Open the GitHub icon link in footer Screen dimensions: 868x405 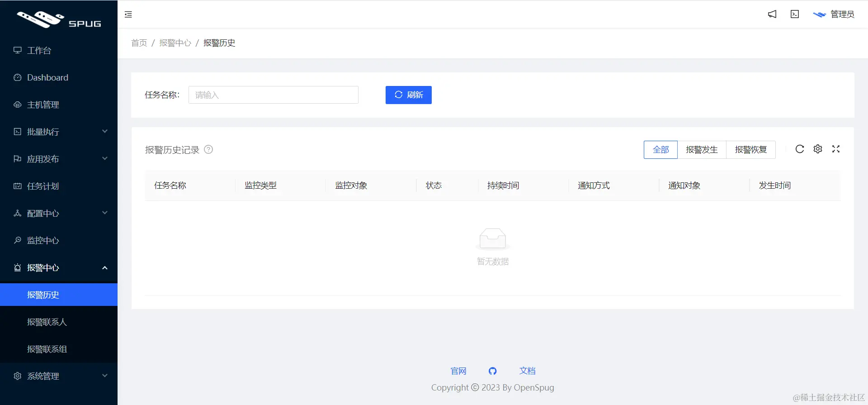tap(493, 371)
